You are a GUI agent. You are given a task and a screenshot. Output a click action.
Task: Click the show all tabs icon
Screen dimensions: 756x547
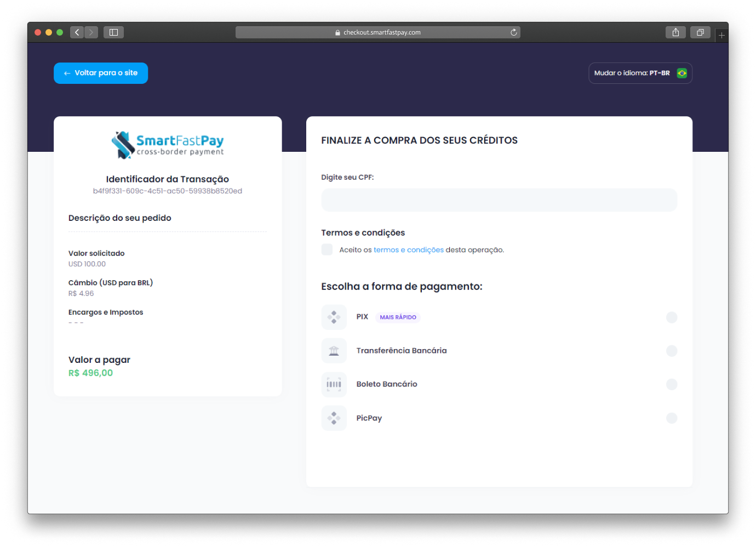pyautogui.click(x=700, y=32)
